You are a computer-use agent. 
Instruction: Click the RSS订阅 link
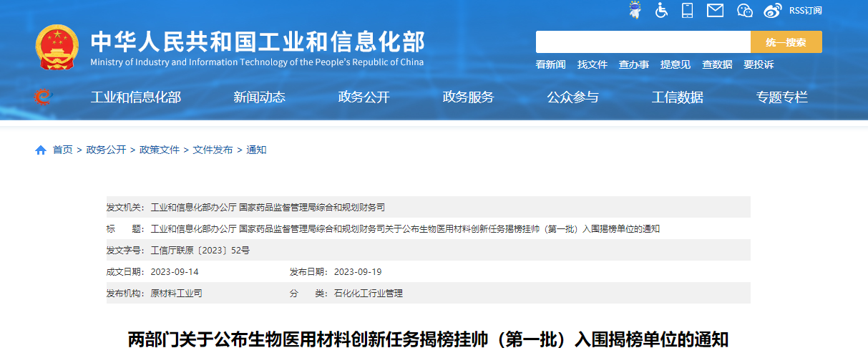[x=805, y=10]
